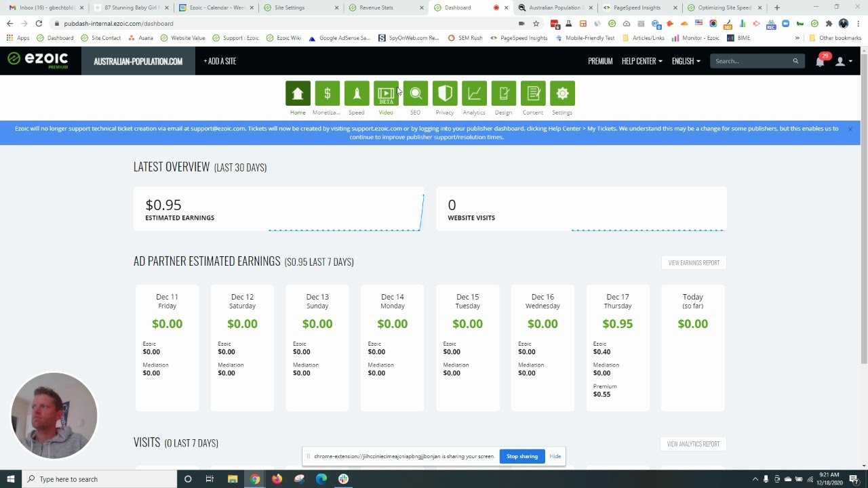The width and height of the screenshot is (868, 488).
Task: Click the SEO magnifier icon
Action: coord(415,93)
